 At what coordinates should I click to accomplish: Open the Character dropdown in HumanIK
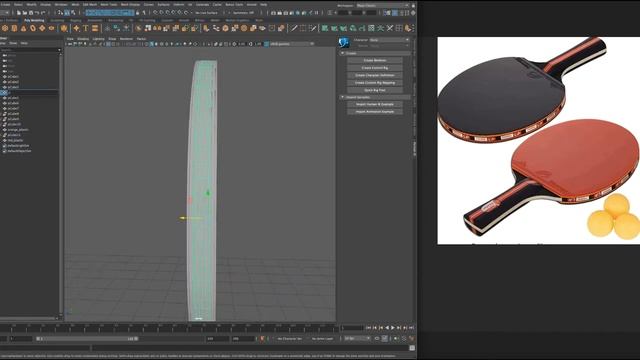389,40
